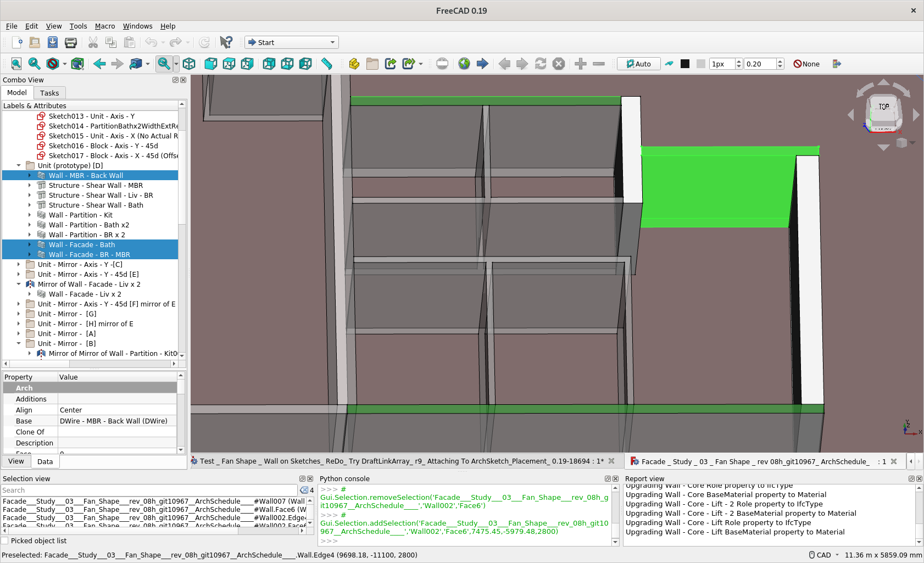
Task: Open the draw style dropdown arrow
Action: tap(64, 64)
